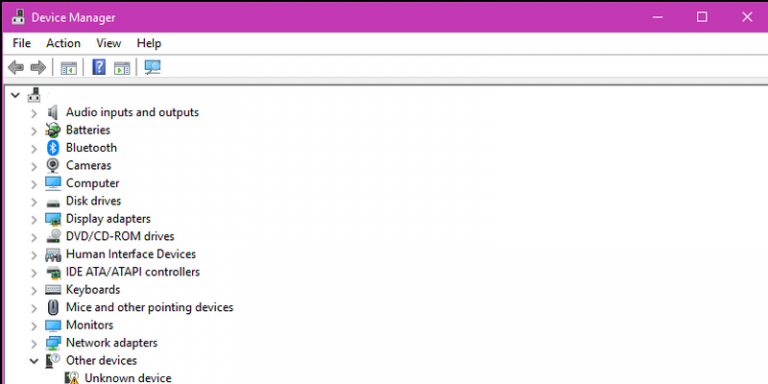Click the Scan for hardware changes icon

152,67
